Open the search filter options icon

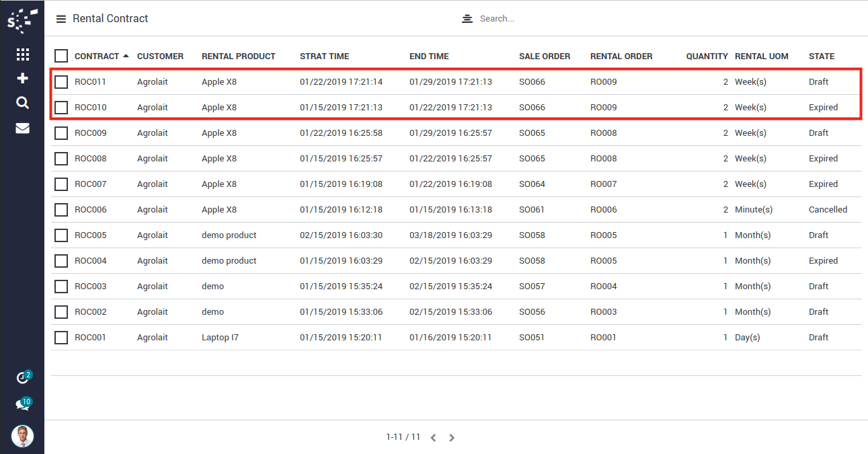(467, 19)
